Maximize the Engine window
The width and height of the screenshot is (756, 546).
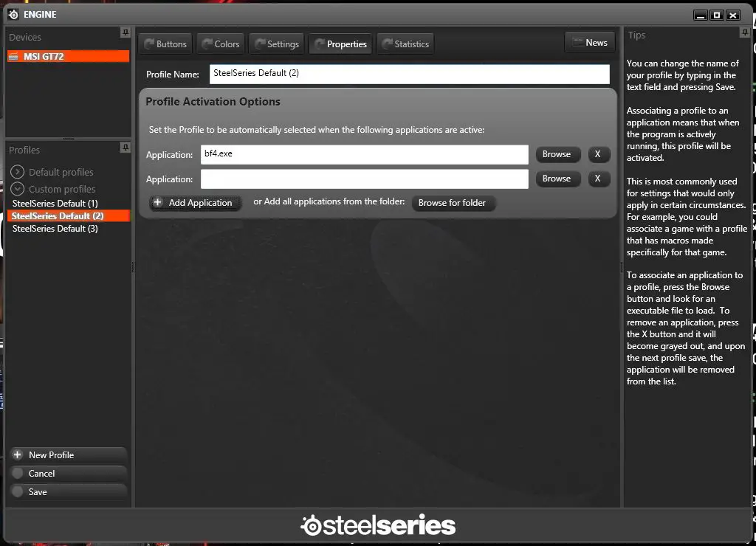(x=717, y=15)
